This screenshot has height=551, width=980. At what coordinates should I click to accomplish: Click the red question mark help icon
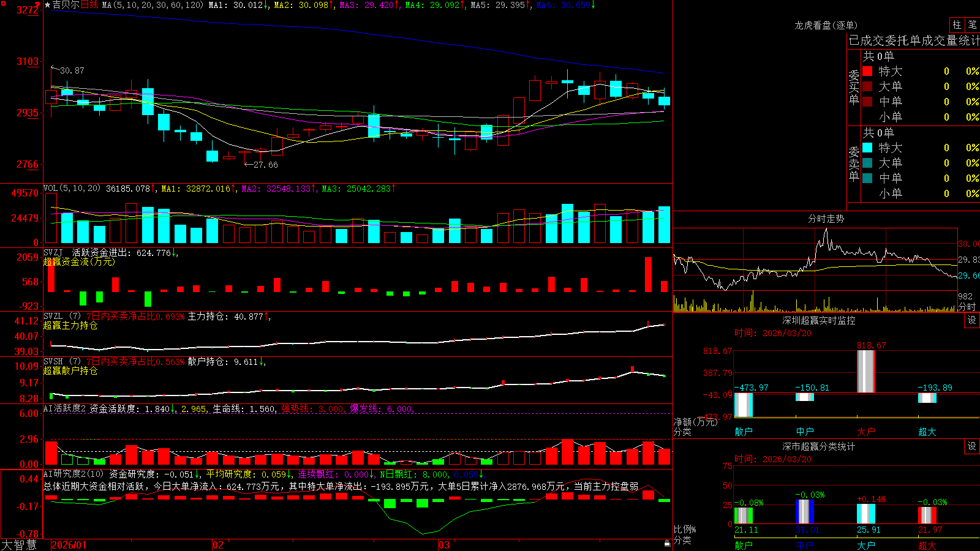click(x=38, y=4)
